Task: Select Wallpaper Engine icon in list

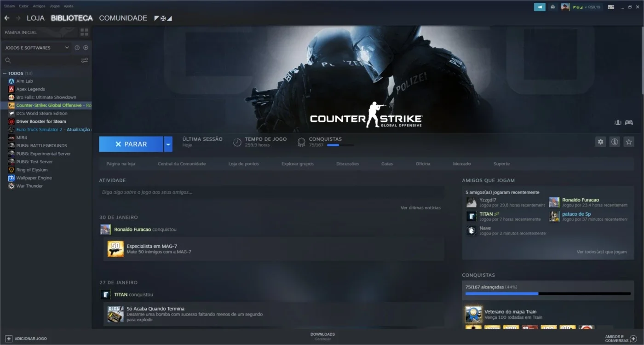Action: tap(11, 178)
